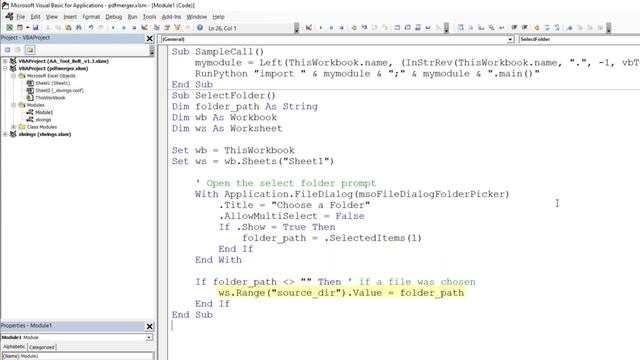Image resolution: width=640 pixels, height=360 pixels.
Task: Click the View Microsoft Excel icon
Action: point(9,28)
